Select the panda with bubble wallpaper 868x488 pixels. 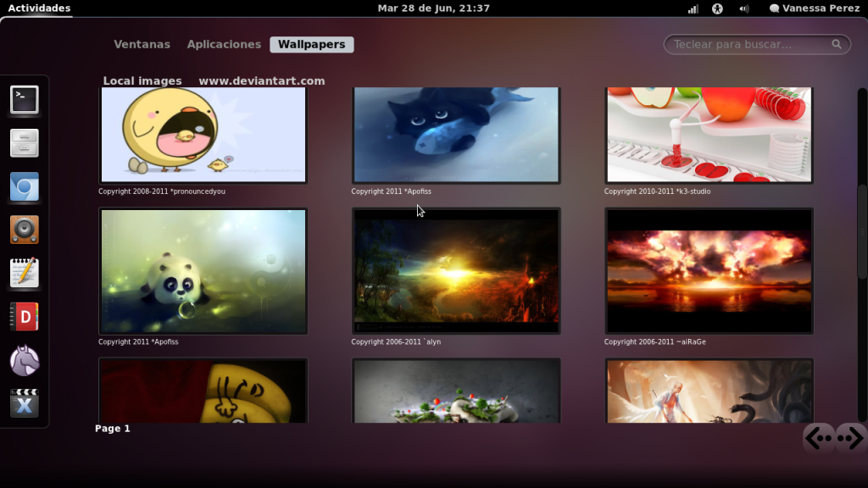(203, 271)
